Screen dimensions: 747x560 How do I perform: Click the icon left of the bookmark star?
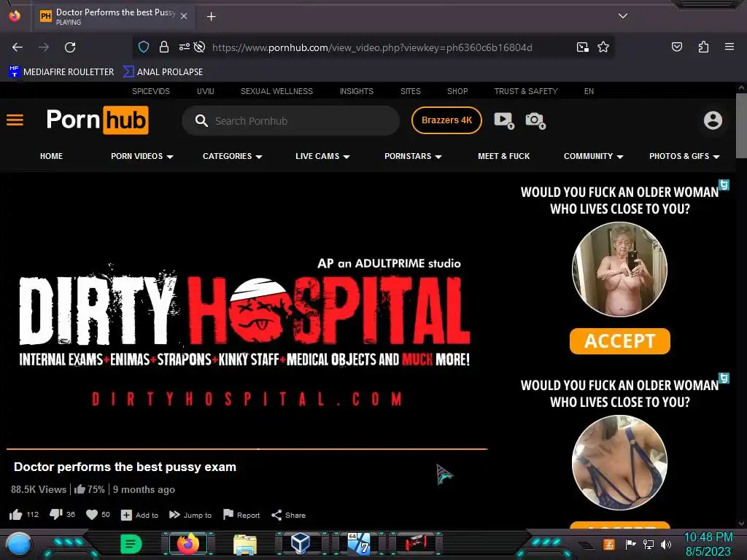583,47
